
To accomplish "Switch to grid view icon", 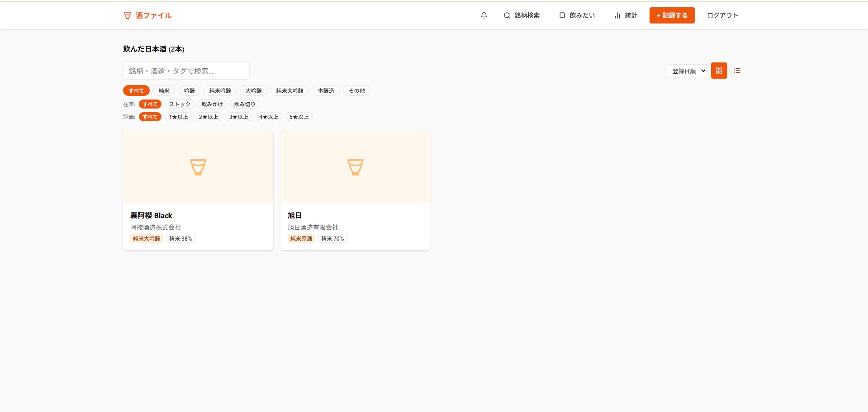I will (719, 71).
